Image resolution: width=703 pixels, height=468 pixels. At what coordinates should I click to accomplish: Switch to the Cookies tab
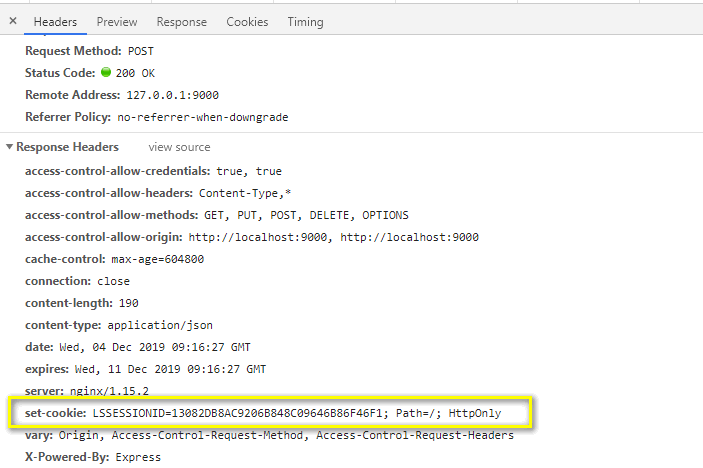247,22
